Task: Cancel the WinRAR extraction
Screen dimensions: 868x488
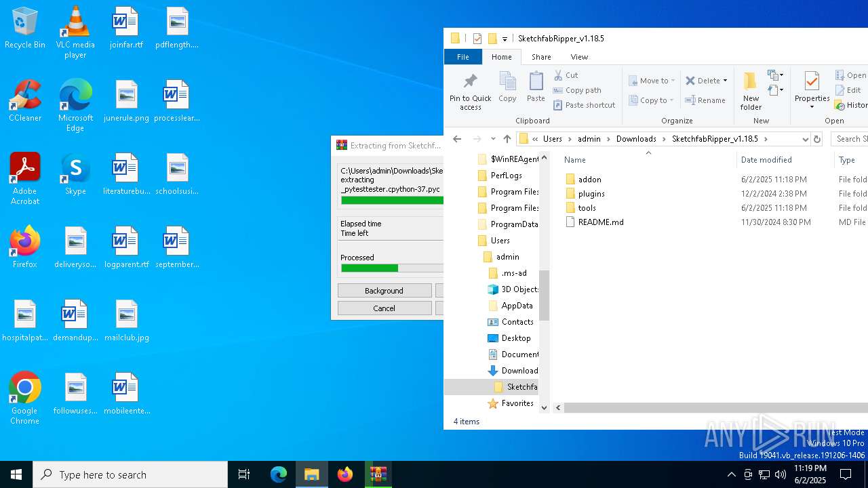Action: coord(384,308)
